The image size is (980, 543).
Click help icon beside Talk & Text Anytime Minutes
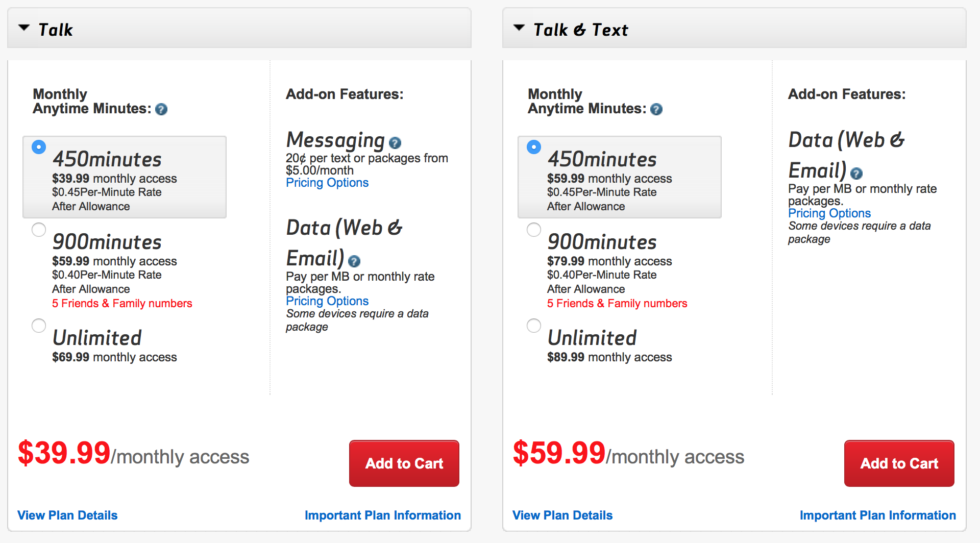[656, 109]
